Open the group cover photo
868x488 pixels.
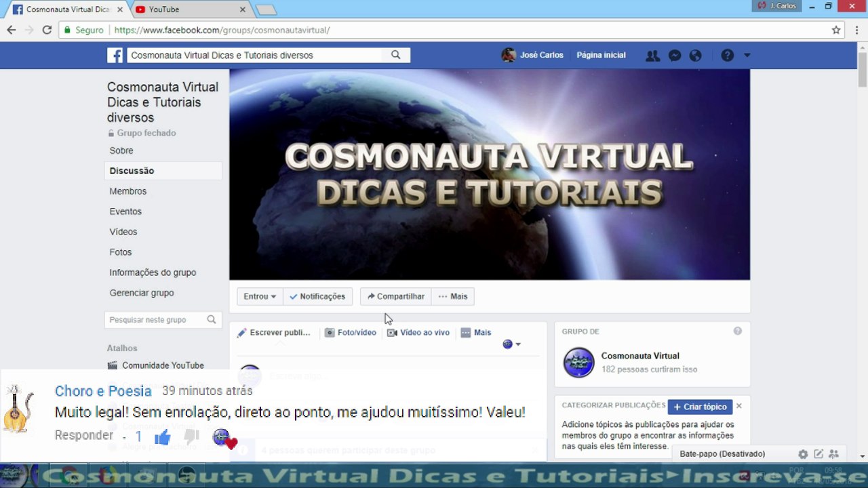[490, 174]
